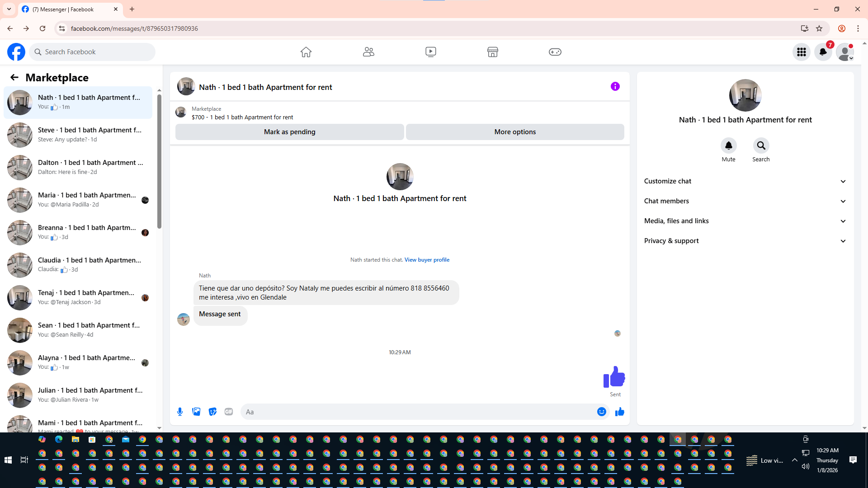Click the message text input Aa

coord(418,412)
